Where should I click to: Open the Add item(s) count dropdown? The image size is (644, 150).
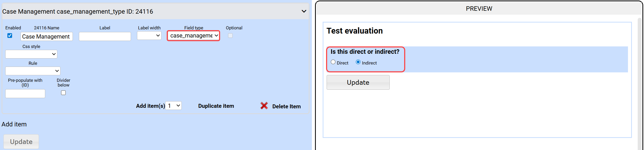[x=174, y=106]
